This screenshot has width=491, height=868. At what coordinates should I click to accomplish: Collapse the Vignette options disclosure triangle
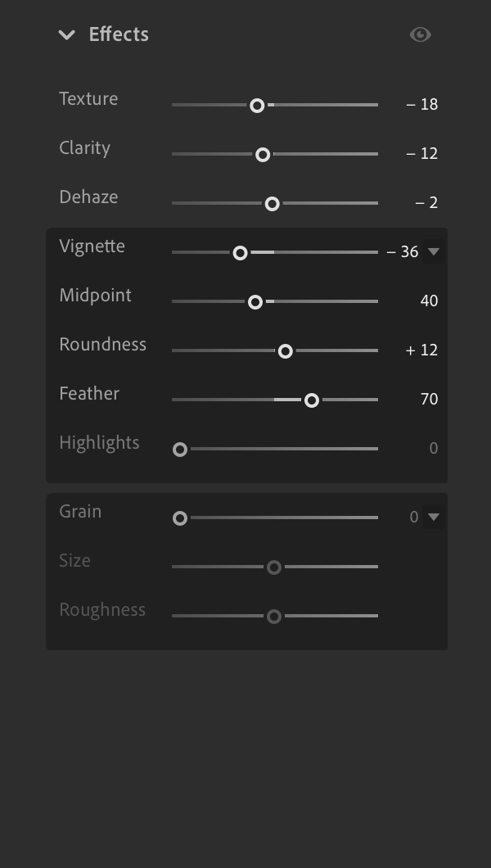click(x=434, y=251)
